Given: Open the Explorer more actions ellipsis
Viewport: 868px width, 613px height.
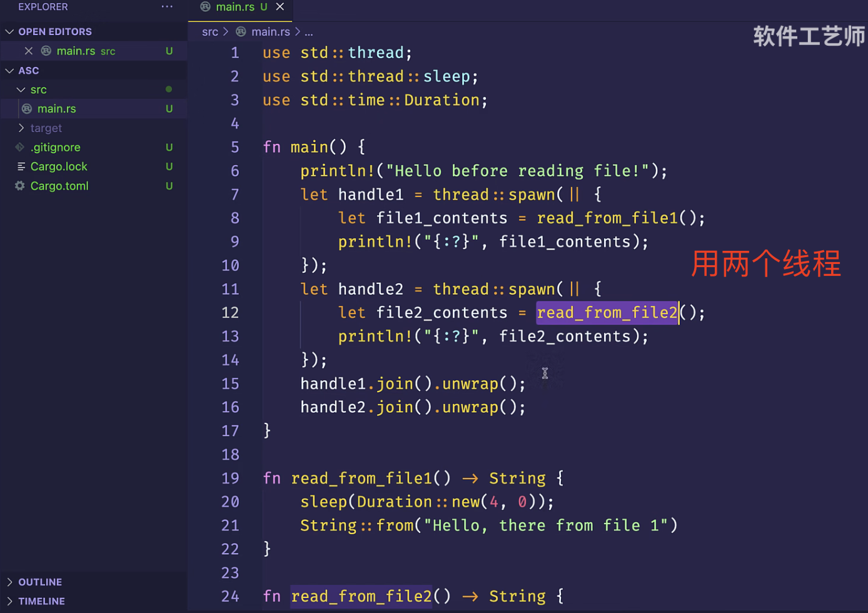Looking at the screenshot, I should [167, 7].
